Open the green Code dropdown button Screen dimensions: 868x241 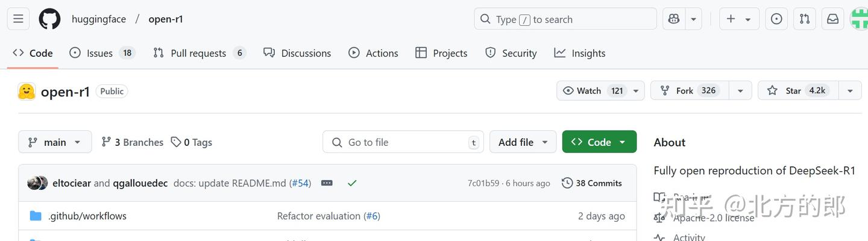[x=599, y=142]
